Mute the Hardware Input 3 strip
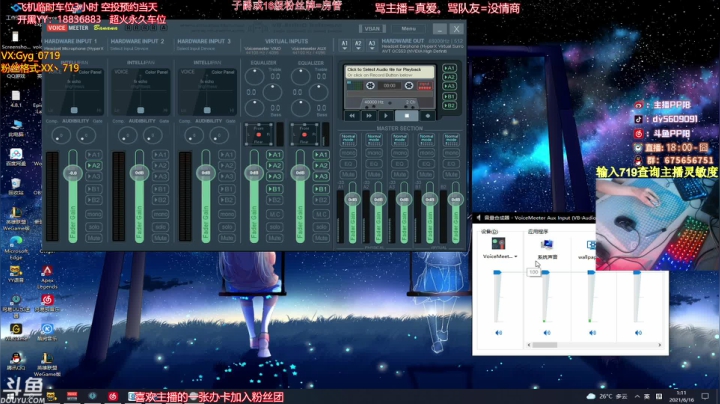The height and width of the screenshot is (404, 720). (x=227, y=238)
